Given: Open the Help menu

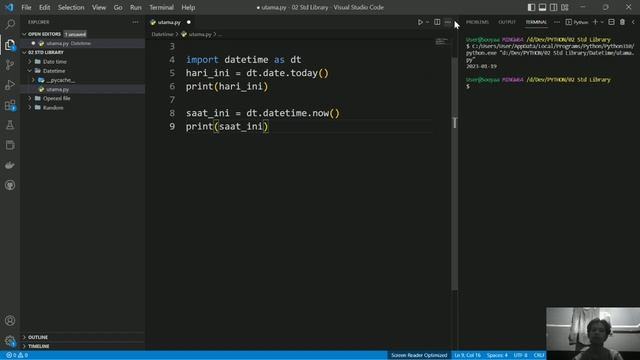Looking at the screenshot, I should click(188, 7).
